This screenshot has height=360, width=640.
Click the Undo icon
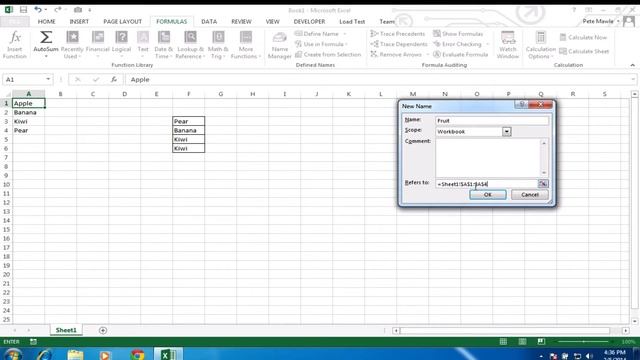38,10
